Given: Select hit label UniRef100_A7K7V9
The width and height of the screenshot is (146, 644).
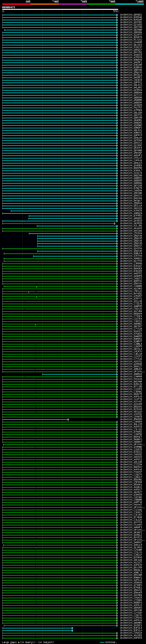Looking at the screenshot, I should 131,256.
